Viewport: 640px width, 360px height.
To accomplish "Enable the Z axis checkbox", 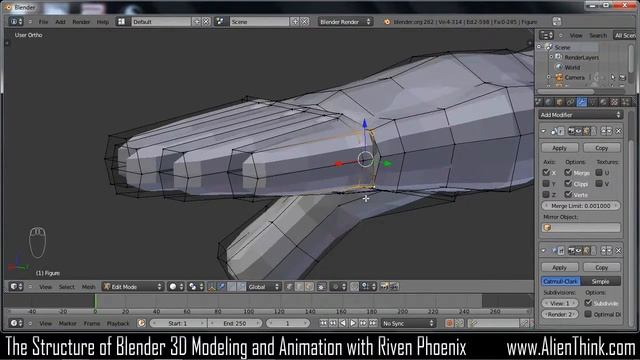I will click(x=546, y=194).
